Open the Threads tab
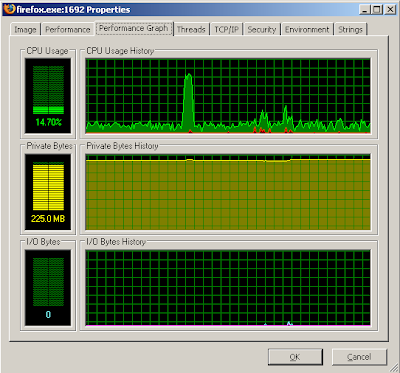400x373 pixels. pyautogui.click(x=191, y=29)
